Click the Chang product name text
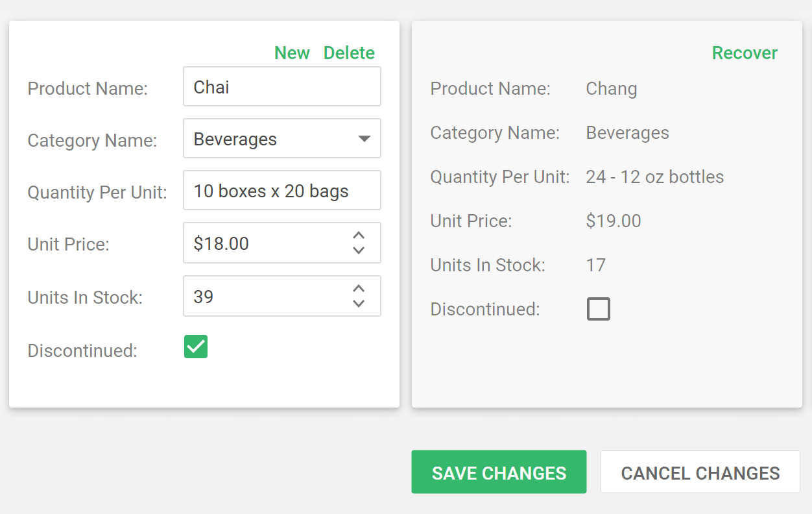This screenshot has width=812, height=514. point(611,89)
